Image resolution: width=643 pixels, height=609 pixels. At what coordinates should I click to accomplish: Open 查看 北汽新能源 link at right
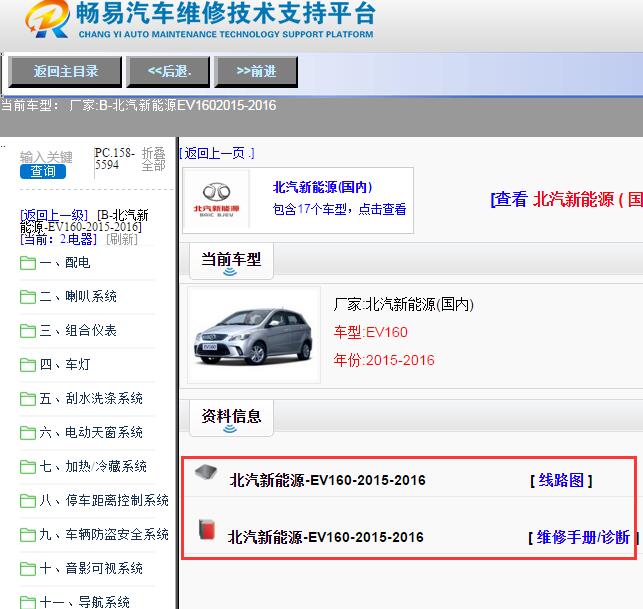click(x=566, y=200)
